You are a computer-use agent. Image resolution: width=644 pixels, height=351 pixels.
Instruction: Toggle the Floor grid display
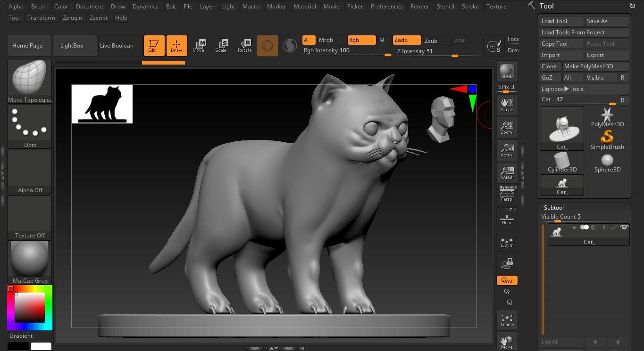[x=507, y=218]
